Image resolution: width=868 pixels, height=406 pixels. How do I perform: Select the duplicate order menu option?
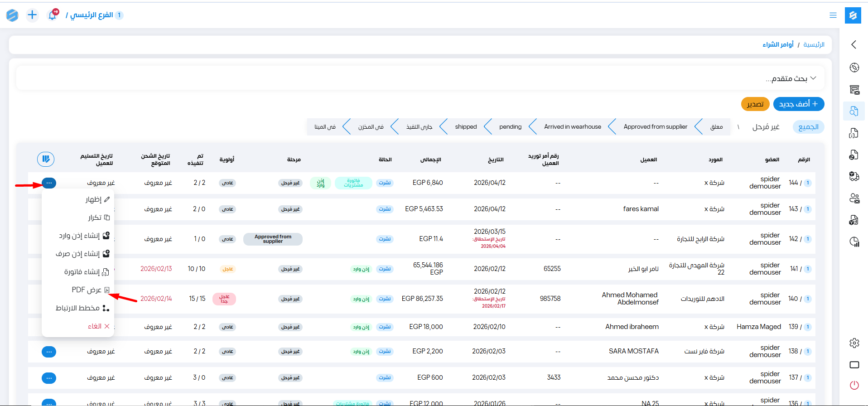pos(98,217)
